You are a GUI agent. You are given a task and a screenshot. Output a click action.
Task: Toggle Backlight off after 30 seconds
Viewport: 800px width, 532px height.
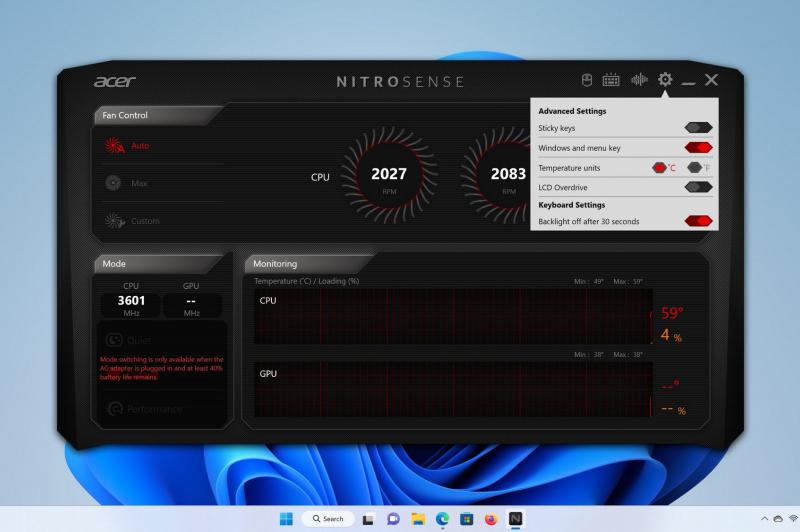[x=698, y=221]
